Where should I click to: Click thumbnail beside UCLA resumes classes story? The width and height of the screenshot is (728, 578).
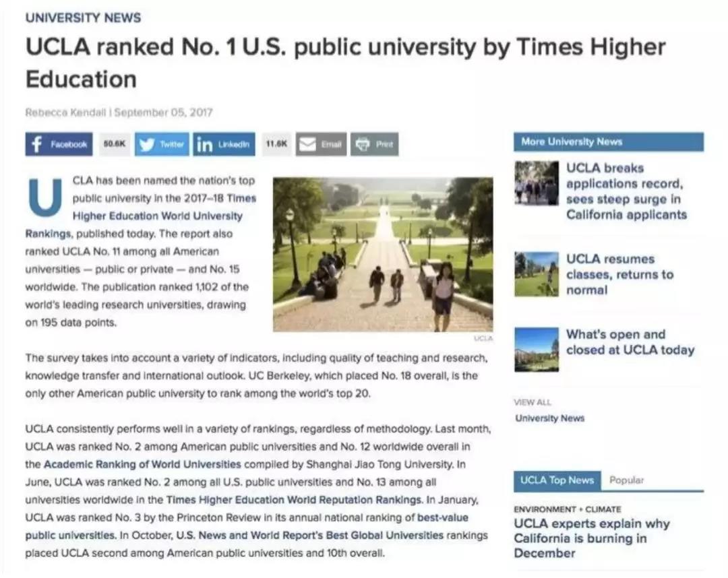(x=536, y=274)
